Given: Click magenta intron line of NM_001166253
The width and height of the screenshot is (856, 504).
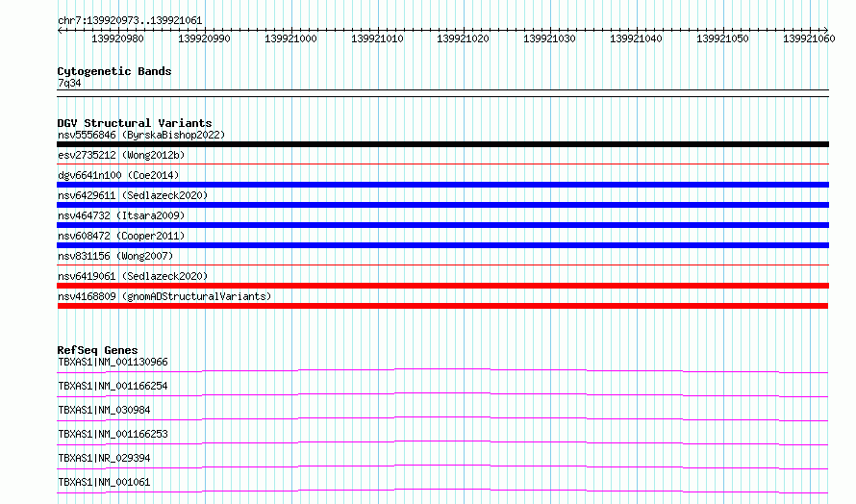Looking at the screenshot, I should (442, 441).
